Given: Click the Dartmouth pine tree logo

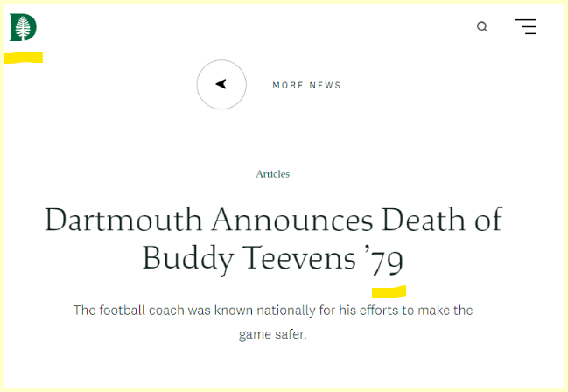Looking at the screenshot, I should tap(23, 28).
